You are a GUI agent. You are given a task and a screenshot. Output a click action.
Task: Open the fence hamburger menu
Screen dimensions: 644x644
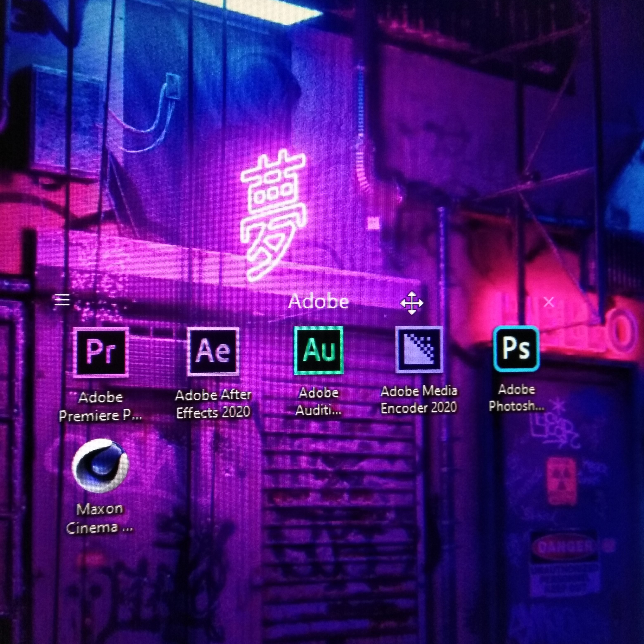62,300
